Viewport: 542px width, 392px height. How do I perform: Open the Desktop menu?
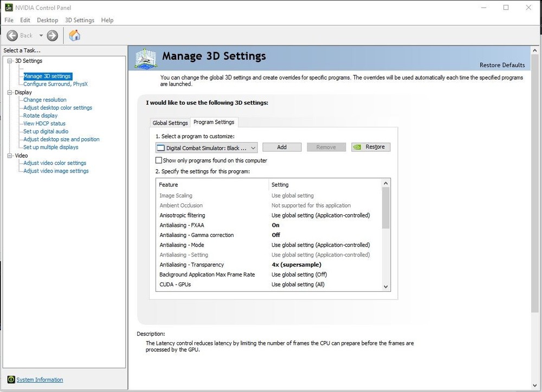coord(47,20)
